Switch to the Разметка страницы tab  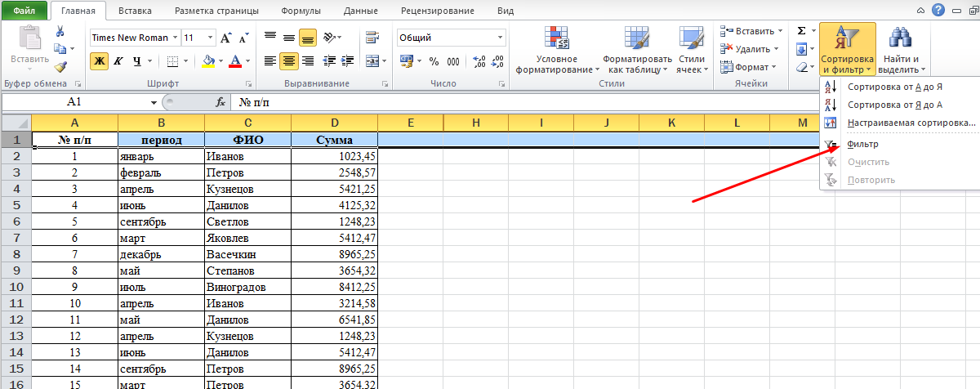coord(218,11)
